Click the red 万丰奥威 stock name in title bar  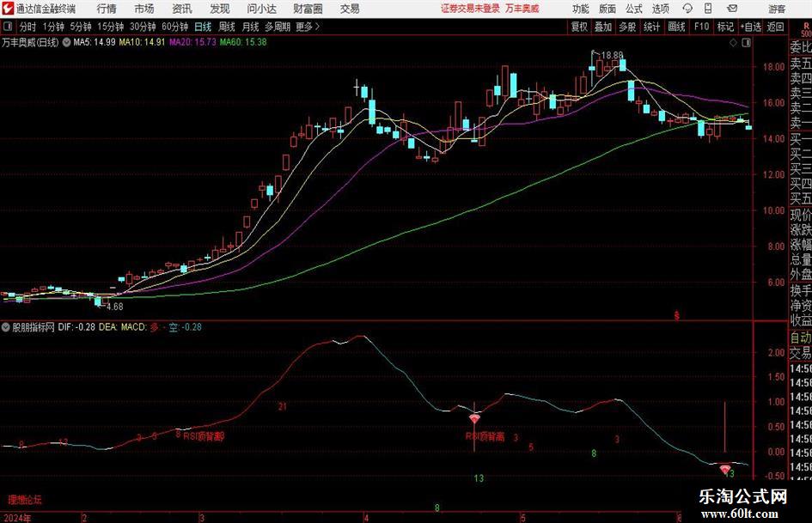click(522, 9)
